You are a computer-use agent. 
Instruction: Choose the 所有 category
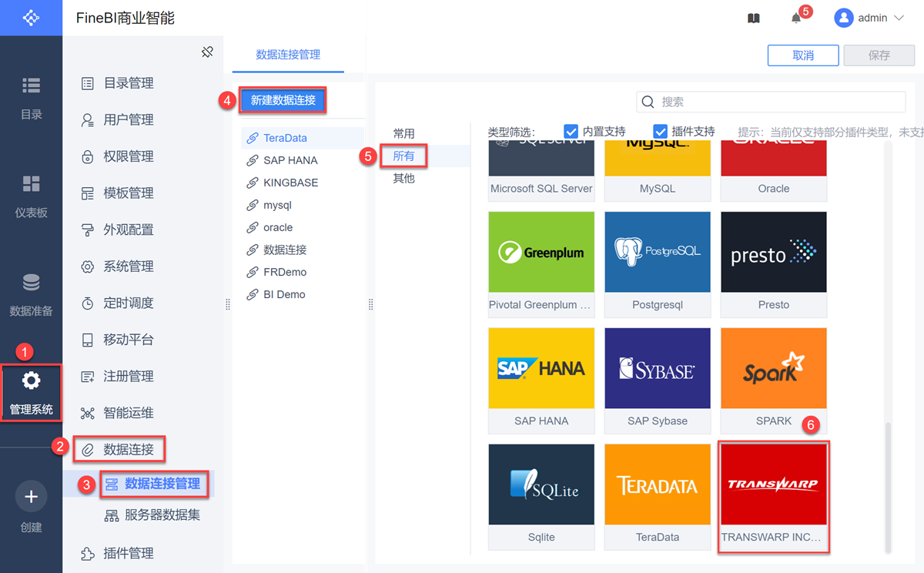(404, 156)
